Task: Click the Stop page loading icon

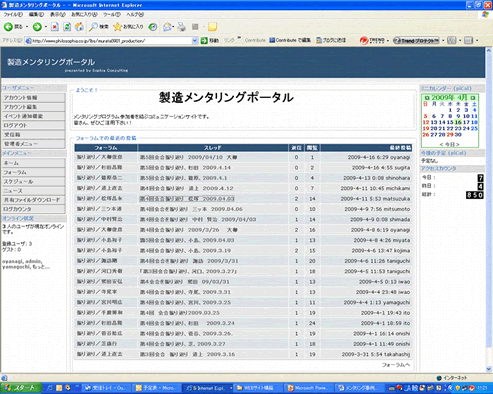Action: (x=55, y=27)
